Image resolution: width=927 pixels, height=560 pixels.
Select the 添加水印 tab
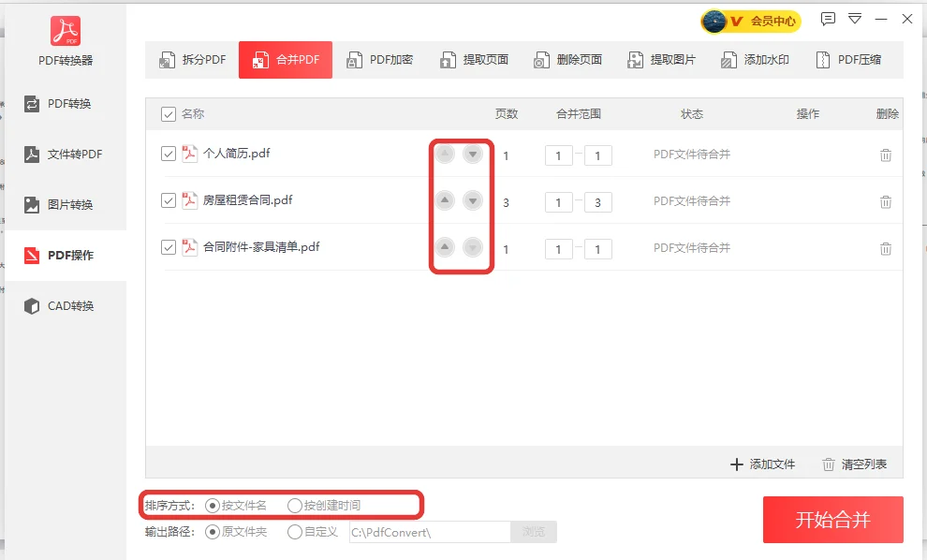click(755, 60)
